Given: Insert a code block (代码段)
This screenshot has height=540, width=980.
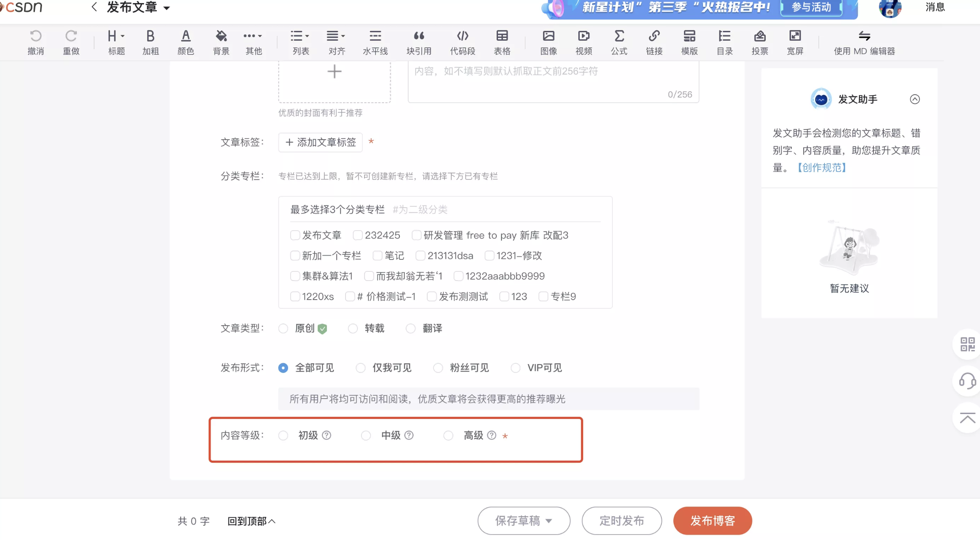Looking at the screenshot, I should coord(462,42).
